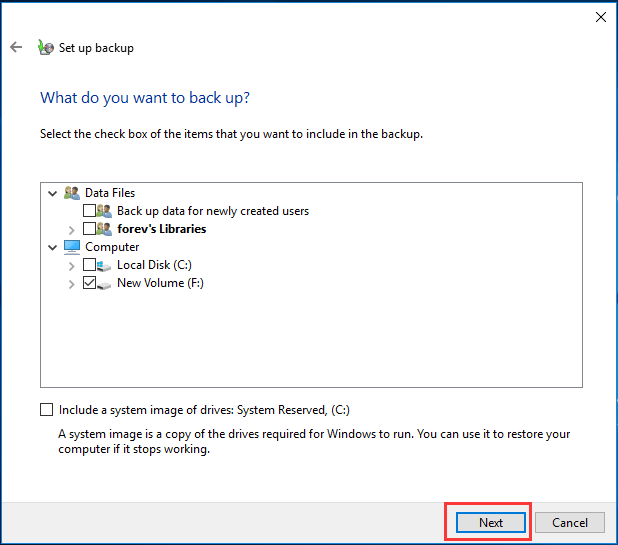
Task: Click the Computer monitor icon
Action: click(71, 247)
